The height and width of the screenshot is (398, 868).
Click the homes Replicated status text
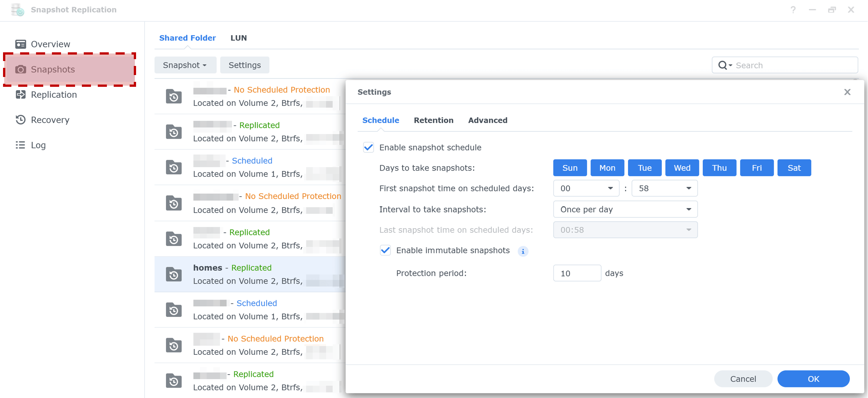[251, 268]
